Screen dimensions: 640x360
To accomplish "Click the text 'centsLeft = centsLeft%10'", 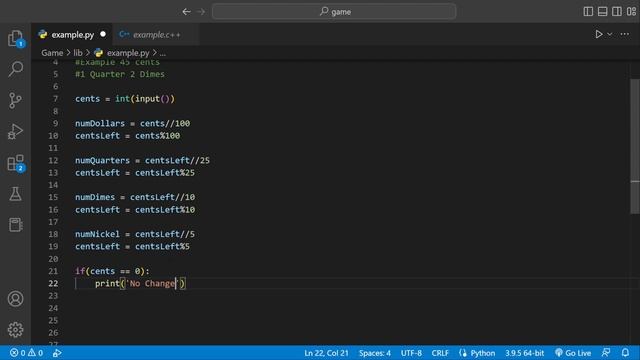I will (x=135, y=209).
